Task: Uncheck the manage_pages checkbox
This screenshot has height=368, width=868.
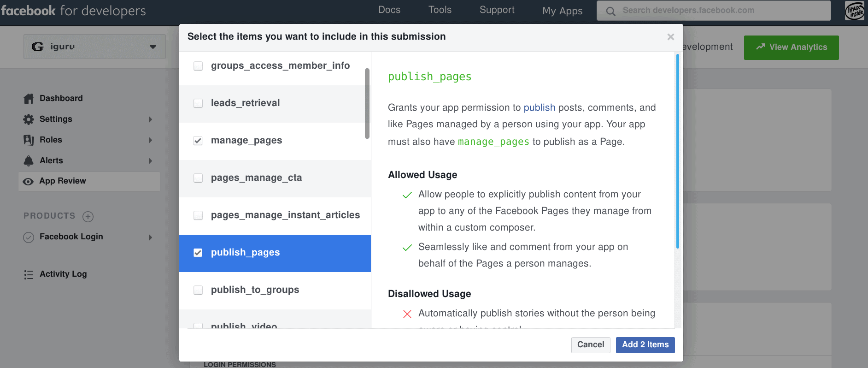Action: coord(198,141)
